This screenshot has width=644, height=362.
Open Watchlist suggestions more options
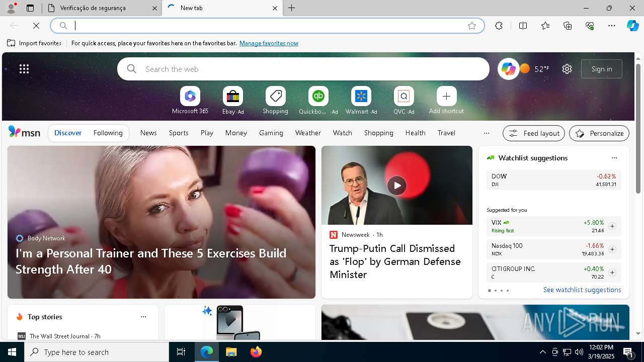pos(614,158)
